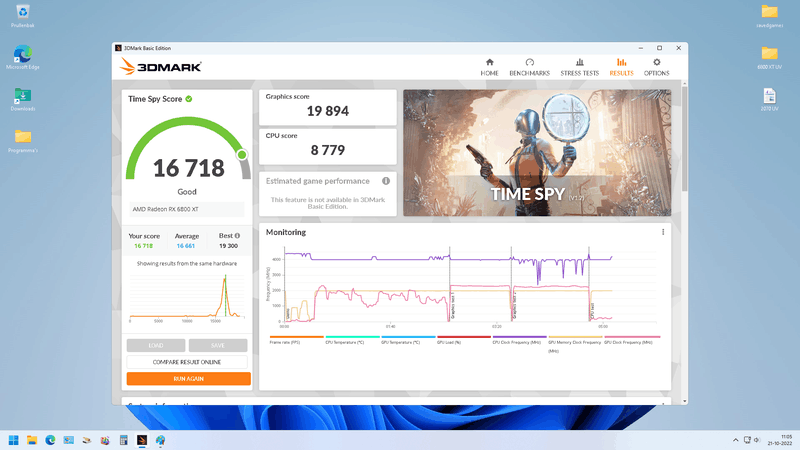Click Compare Result Online

click(187, 362)
